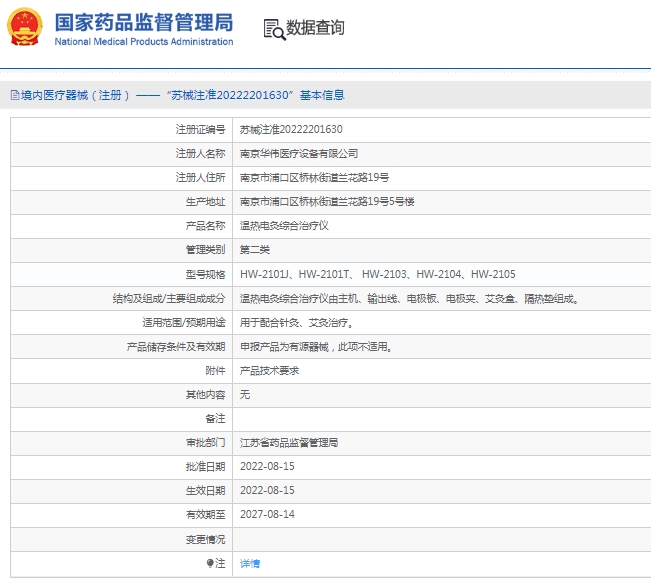Click National Medical Products Administration text
The height and width of the screenshot is (585, 651).
click(x=144, y=42)
